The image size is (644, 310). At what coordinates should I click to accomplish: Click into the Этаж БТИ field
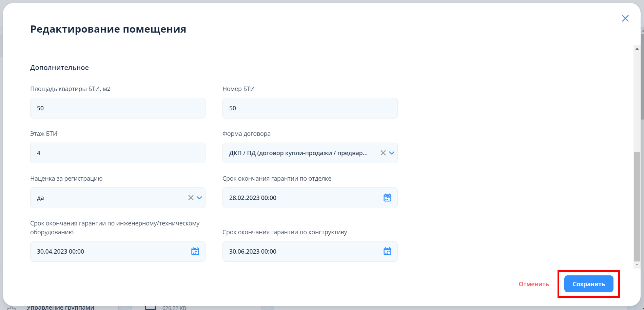pos(117,153)
